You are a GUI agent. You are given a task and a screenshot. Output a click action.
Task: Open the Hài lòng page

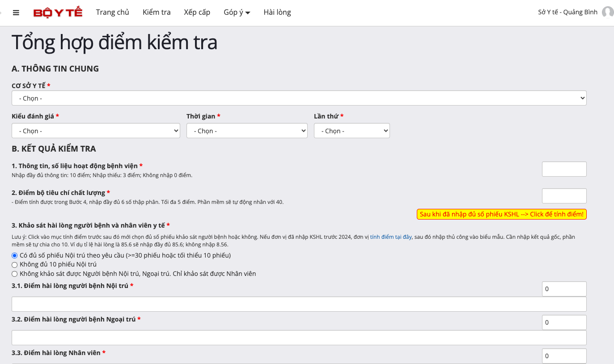pyautogui.click(x=277, y=13)
